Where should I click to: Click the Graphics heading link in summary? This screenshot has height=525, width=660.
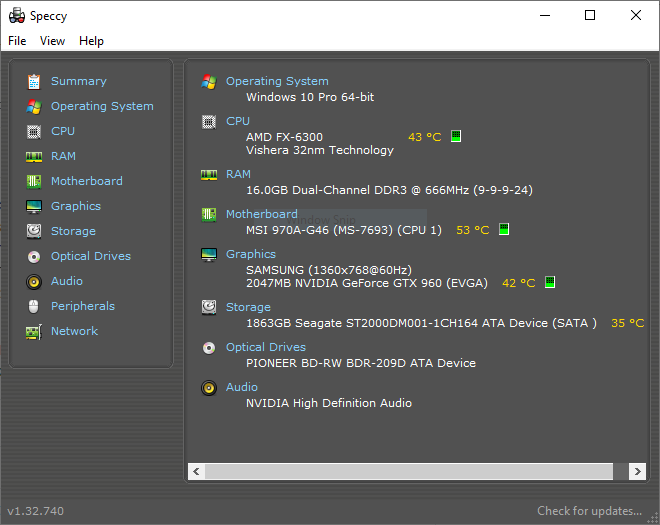251,254
